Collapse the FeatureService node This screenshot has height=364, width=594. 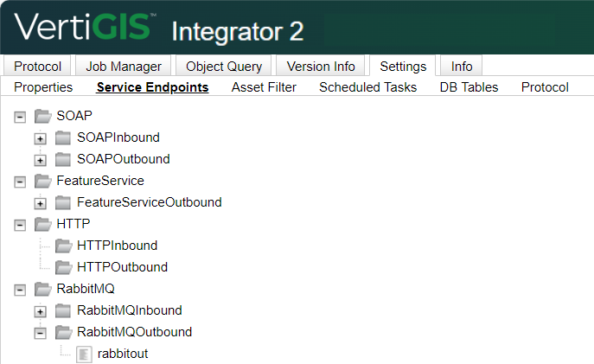pyautogui.click(x=20, y=182)
